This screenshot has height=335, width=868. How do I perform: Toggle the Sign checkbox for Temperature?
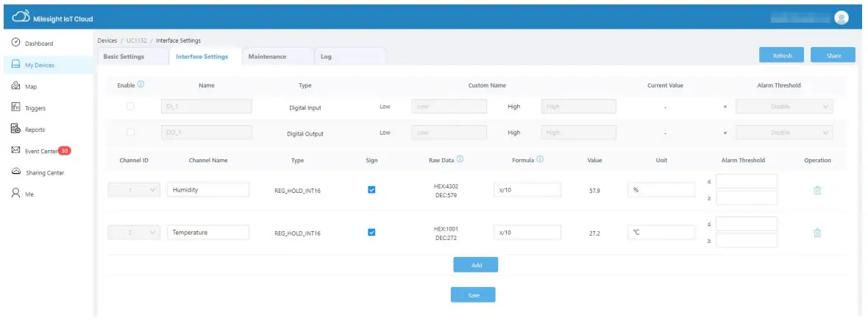pyautogui.click(x=371, y=233)
